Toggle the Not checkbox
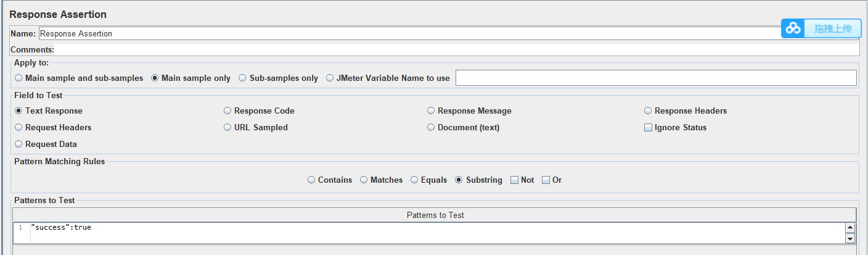The height and width of the screenshot is (255, 868). point(514,180)
